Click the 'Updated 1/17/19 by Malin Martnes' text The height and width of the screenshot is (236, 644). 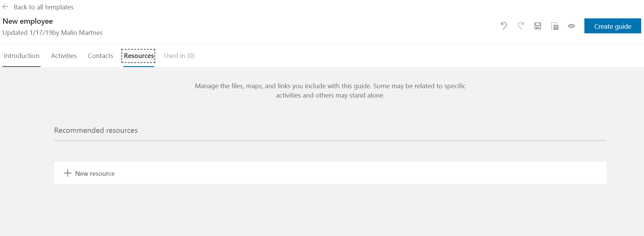pos(52,33)
